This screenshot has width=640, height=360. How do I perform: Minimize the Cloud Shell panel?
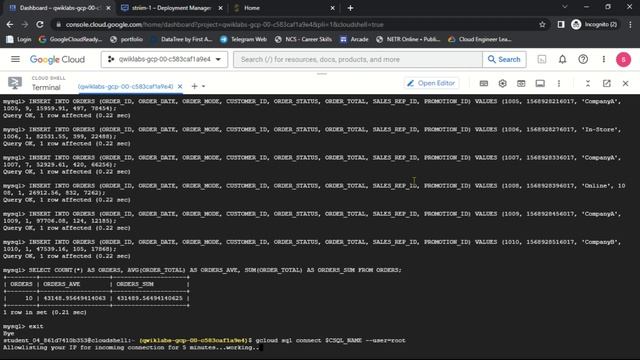(x=588, y=83)
